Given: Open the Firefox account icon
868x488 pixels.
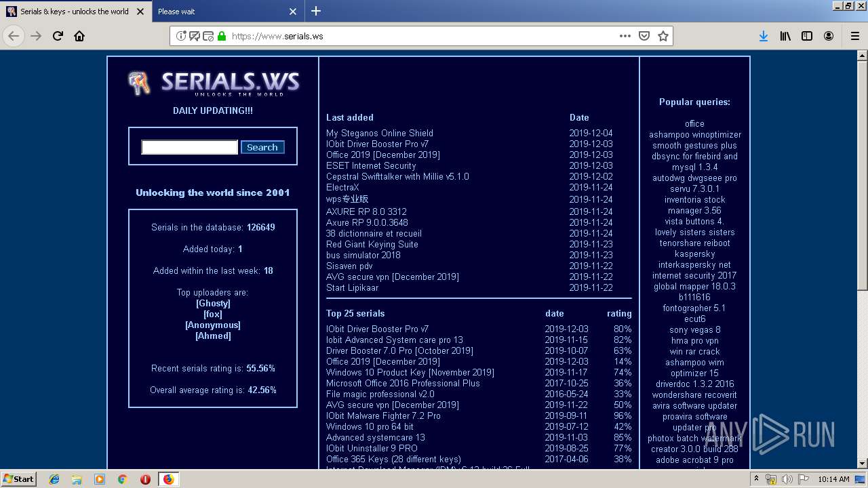Looking at the screenshot, I should tap(829, 36).
